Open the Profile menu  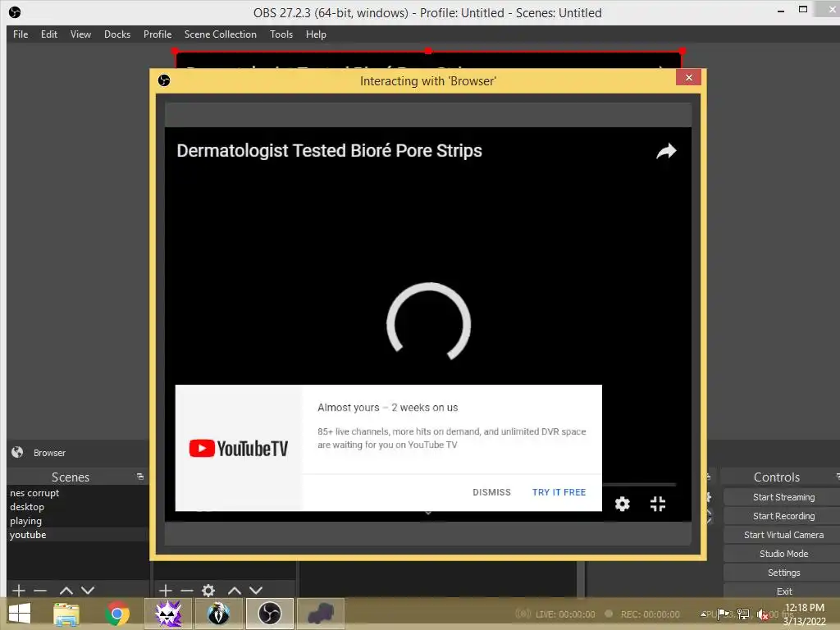pos(157,34)
